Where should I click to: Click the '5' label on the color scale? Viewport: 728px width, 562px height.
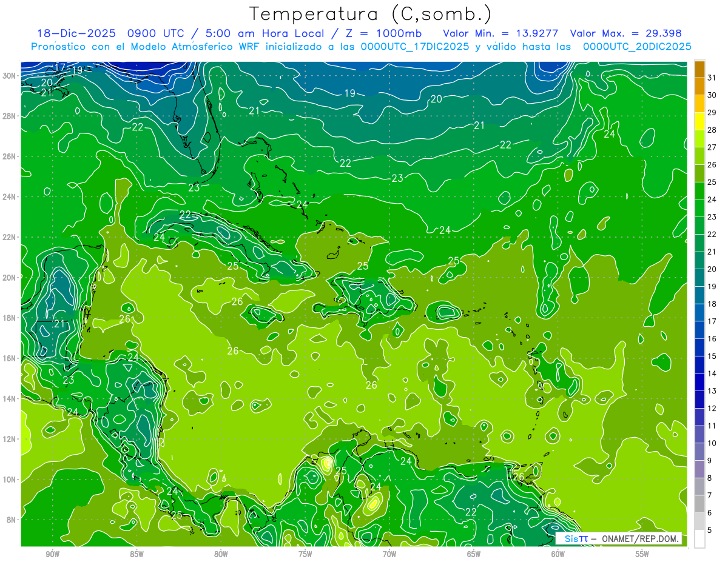(x=710, y=530)
